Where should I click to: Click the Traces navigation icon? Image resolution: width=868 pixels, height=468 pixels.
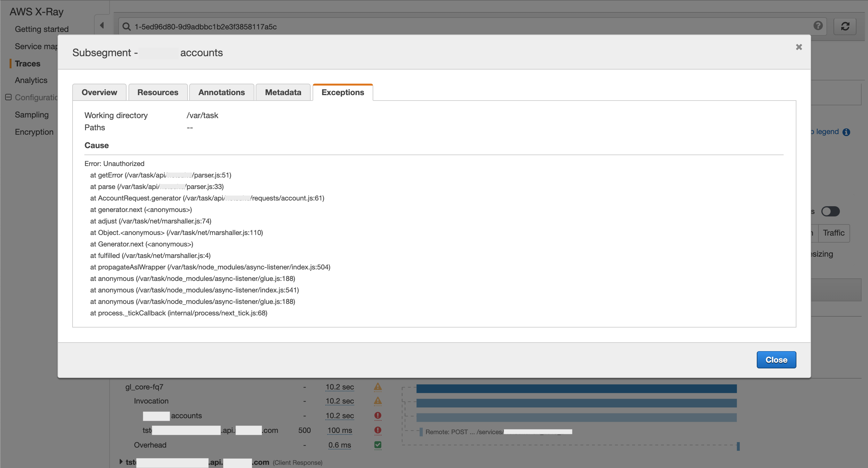(27, 63)
